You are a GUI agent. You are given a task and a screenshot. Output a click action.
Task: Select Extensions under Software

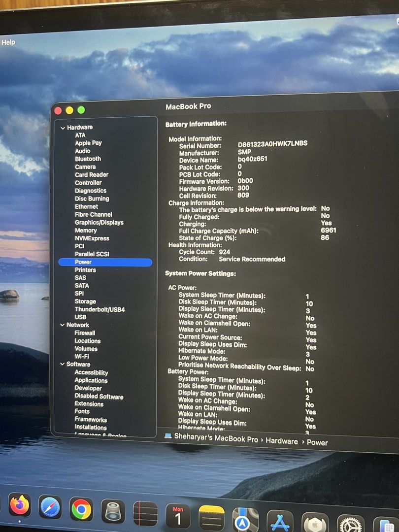point(89,404)
